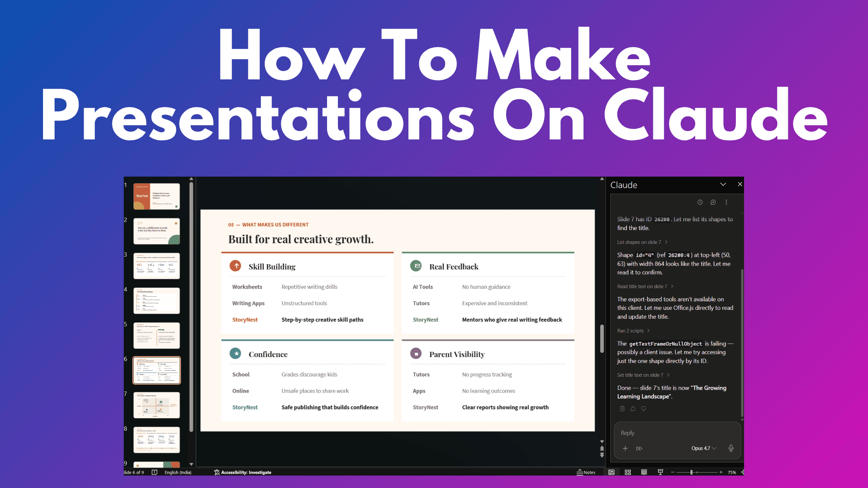The height and width of the screenshot is (488, 868).
Task: Switch to Reading View
Action: 644,472
